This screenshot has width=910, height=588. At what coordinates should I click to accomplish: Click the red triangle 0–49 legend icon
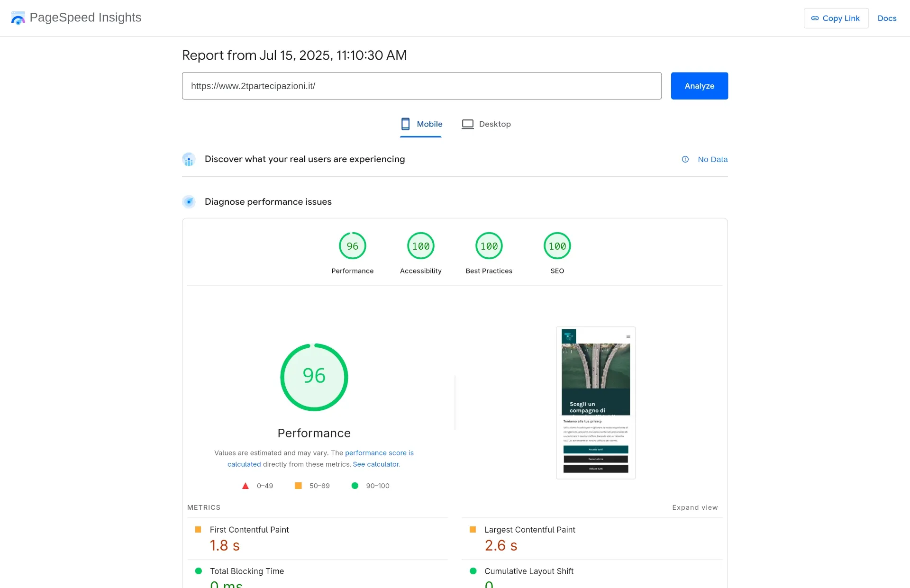[246, 486]
